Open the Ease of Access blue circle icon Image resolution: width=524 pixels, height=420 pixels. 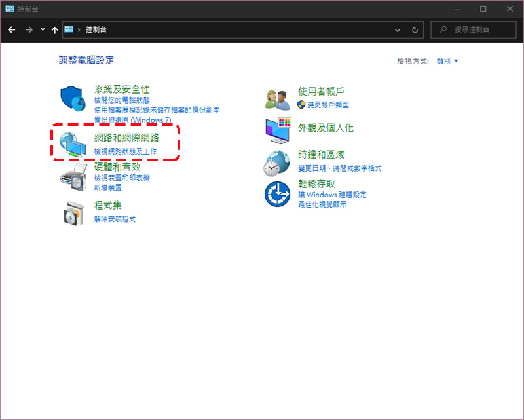point(277,195)
